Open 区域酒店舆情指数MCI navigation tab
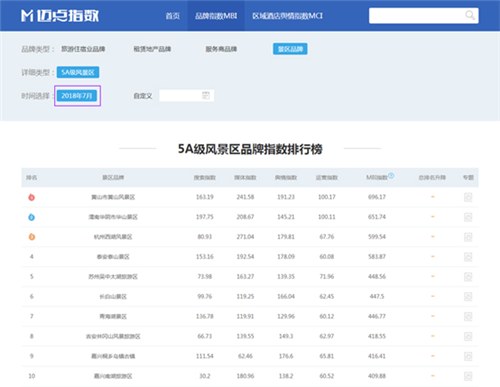This screenshot has height=387, width=500. point(287,16)
